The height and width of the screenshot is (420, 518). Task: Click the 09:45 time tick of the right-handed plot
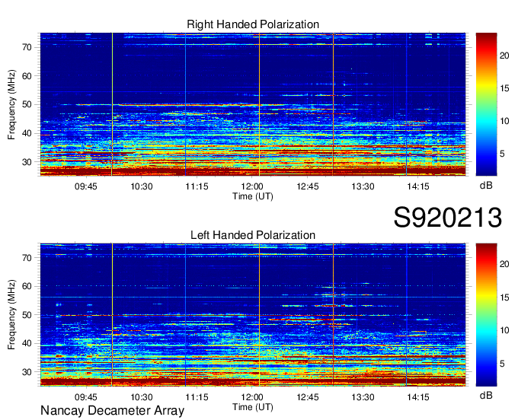click(86, 186)
